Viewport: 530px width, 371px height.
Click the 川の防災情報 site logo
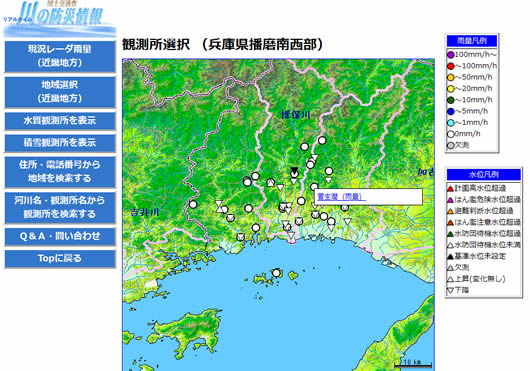coord(59,19)
